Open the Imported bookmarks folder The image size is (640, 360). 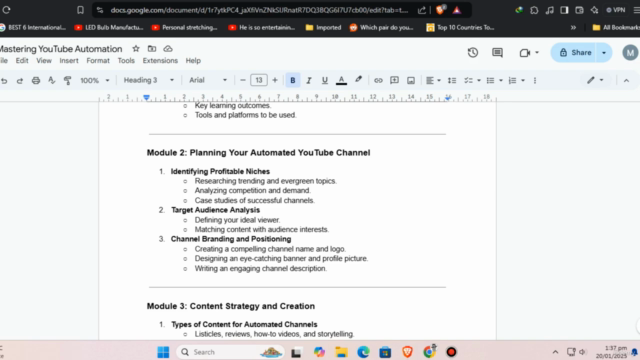323,27
